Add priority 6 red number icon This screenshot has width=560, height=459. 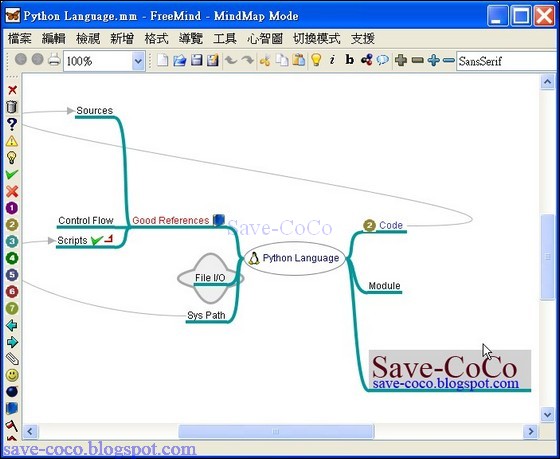coord(12,291)
